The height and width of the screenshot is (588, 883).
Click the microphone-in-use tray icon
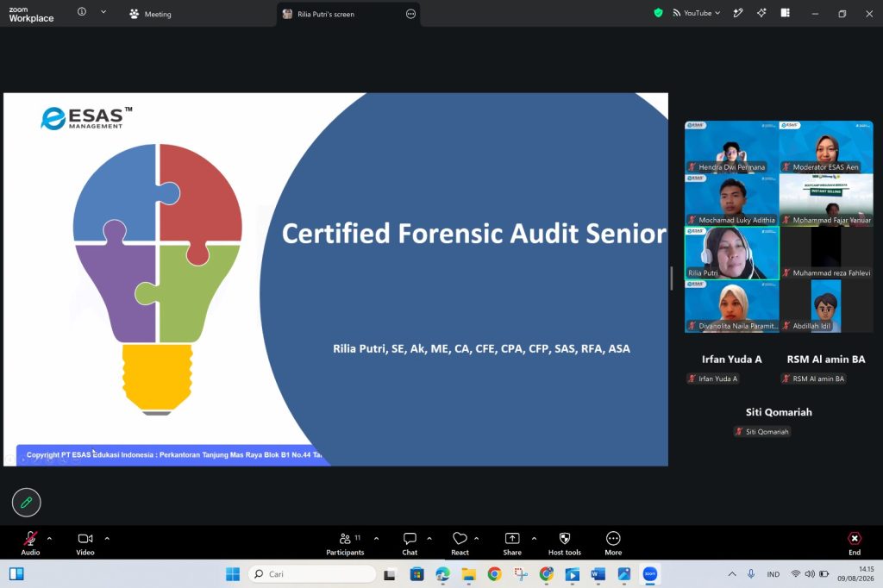751,574
